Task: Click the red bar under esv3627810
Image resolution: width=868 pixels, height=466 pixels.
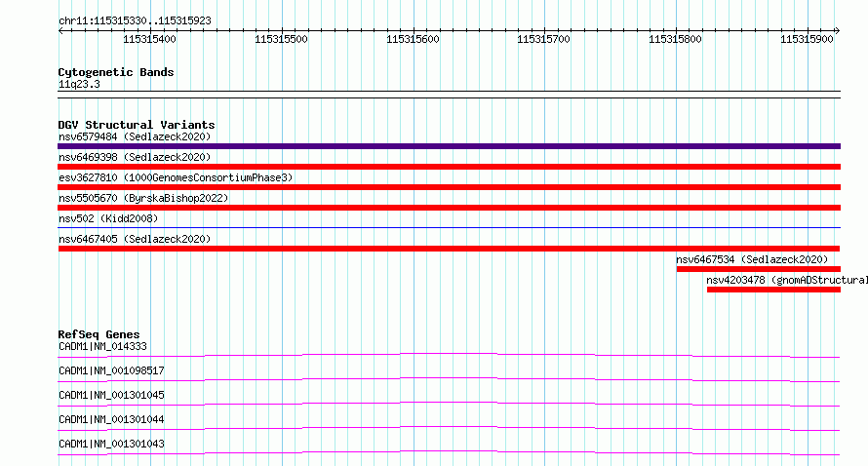Action: [x=449, y=187]
